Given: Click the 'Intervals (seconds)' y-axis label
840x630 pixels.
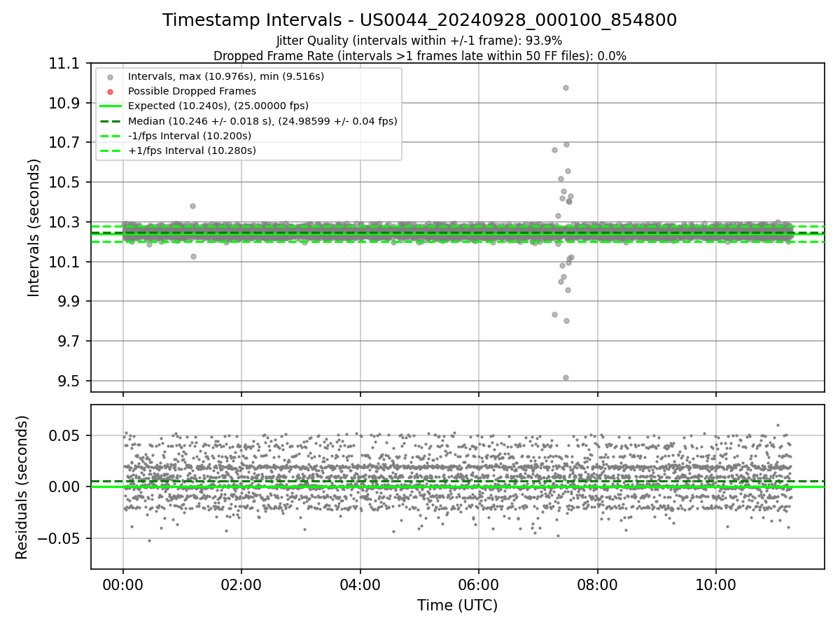Looking at the screenshot, I should 34,227.
